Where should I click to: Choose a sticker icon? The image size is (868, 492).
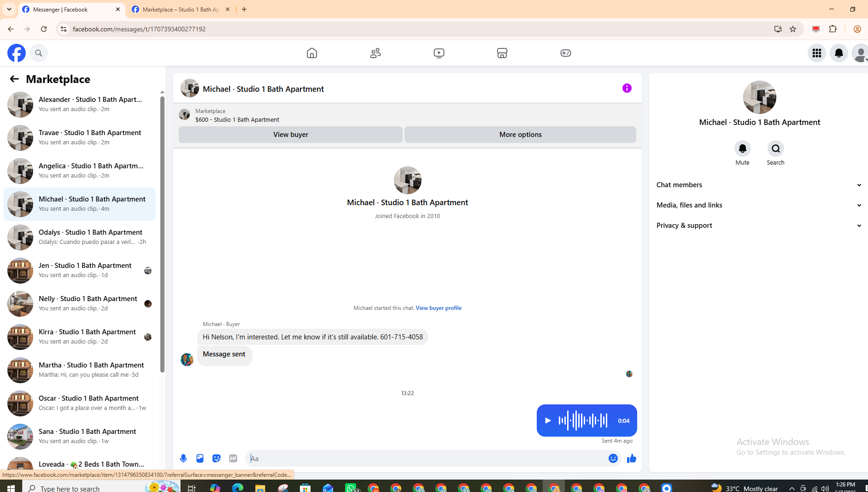click(x=217, y=458)
